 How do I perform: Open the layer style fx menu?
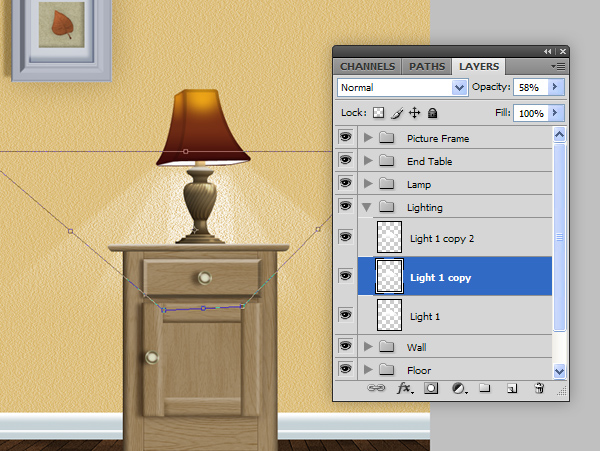[405, 387]
